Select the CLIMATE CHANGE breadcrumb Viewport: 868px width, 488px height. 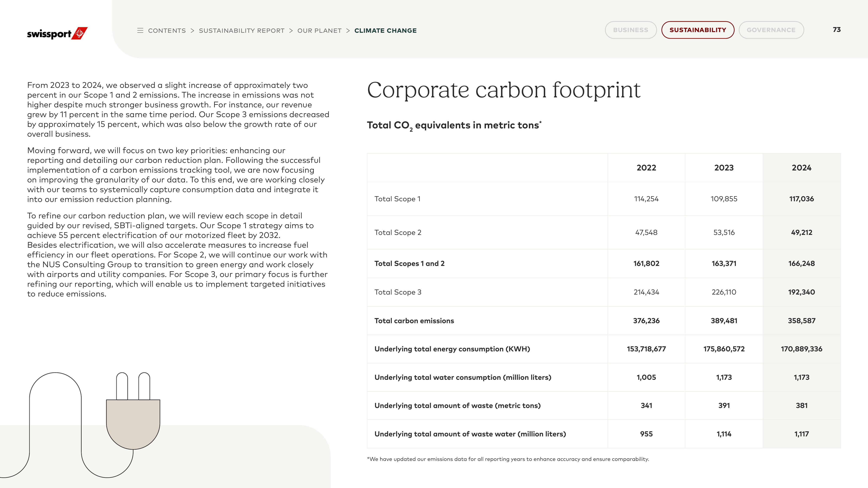pos(385,31)
